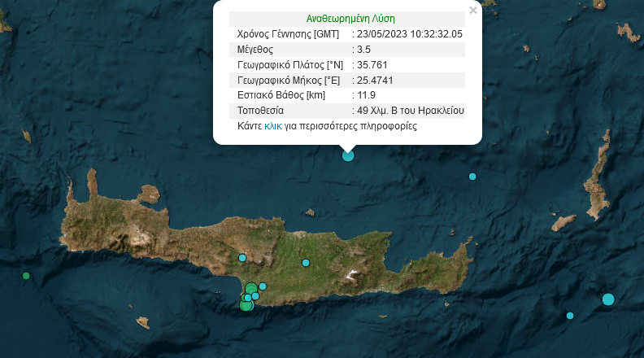Viewport: 644px width, 358px height.
Task: Click the magnitude value 3.5 in popup
Action: [364, 50]
